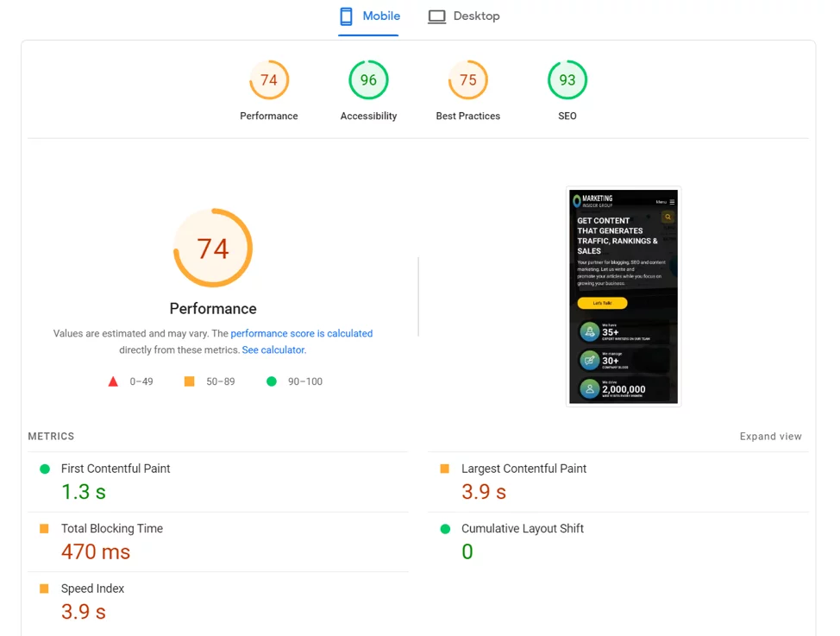840x636 pixels.
Task: Click the desktop laptop icon
Action: 436,16
